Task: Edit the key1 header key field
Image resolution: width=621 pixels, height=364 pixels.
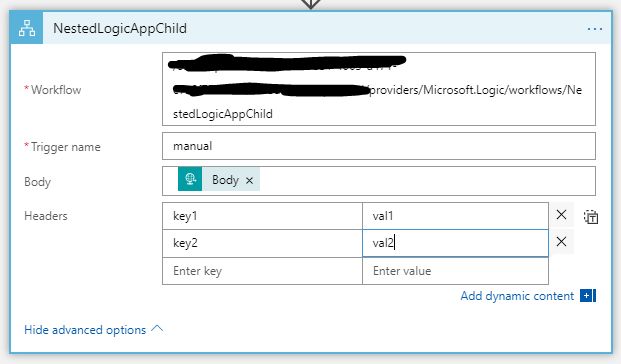Action: pyautogui.click(x=262, y=216)
